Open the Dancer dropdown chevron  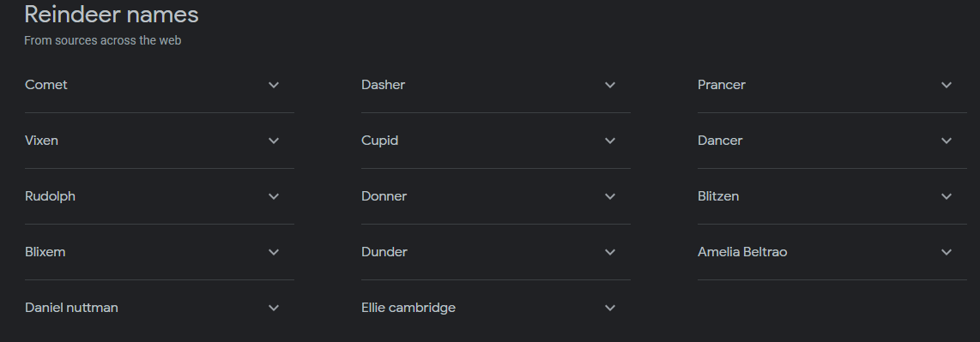[947, 141]
